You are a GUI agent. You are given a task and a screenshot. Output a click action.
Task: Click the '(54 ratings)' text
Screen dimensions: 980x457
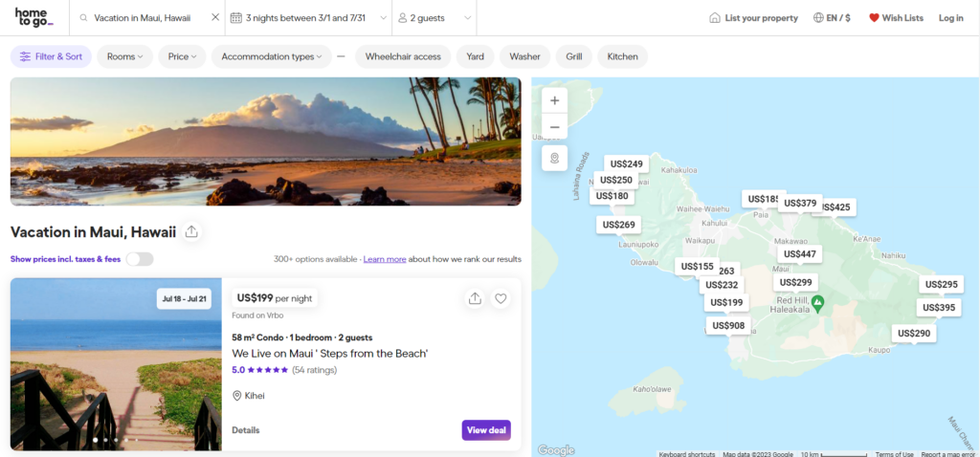click(x=314, y=370)
